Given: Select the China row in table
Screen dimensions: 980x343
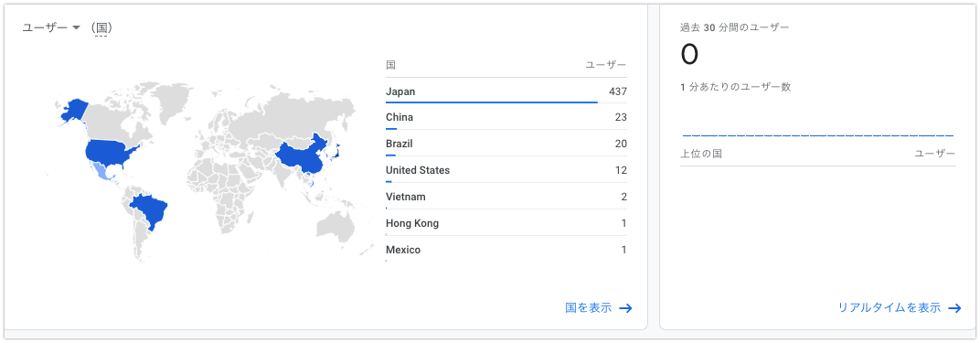Looking at the screenshot, I should pyautogui.click(x=506, y=117).
